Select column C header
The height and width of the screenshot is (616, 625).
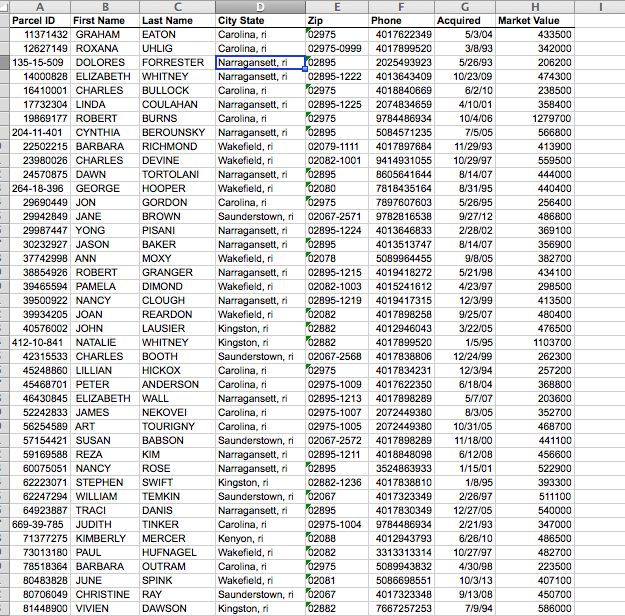pyautogui.click(x=177, y=7)
